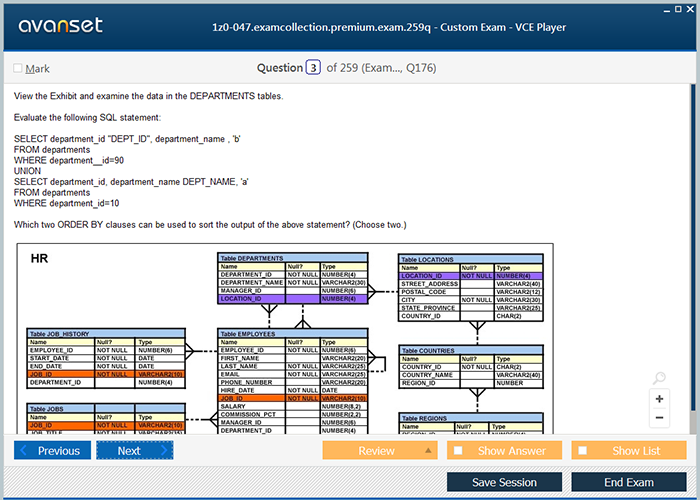Minimize the VCE Player window
The height and width of the screenshot is (500, 700).
pos(667,10)
